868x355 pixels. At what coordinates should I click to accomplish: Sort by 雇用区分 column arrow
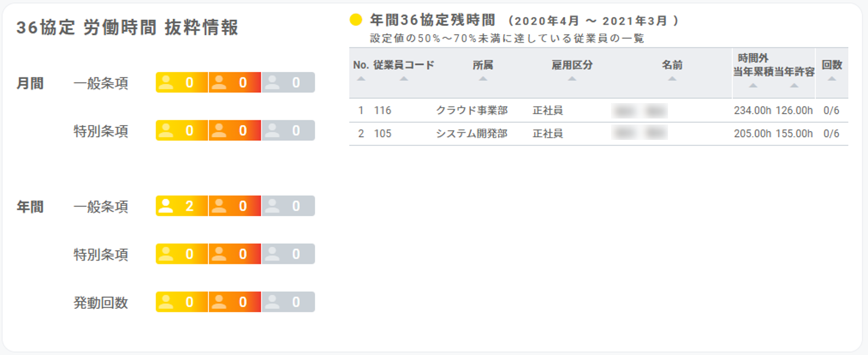(x=572, y=79)
